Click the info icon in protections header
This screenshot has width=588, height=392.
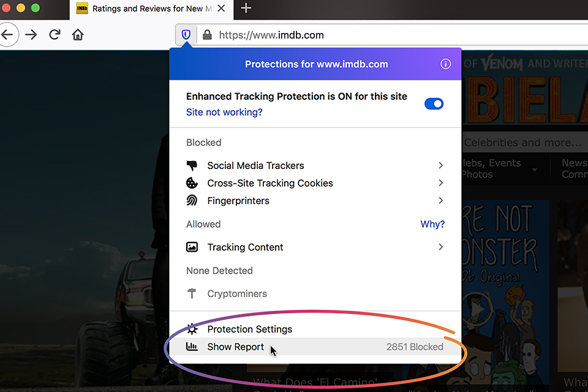pyautogui.click(x=445, y=64)
